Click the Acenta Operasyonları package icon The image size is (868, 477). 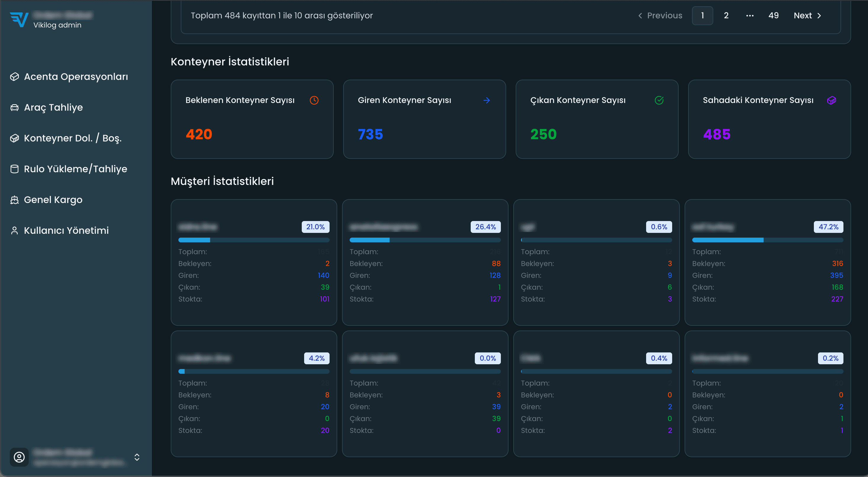pos(14,77)
